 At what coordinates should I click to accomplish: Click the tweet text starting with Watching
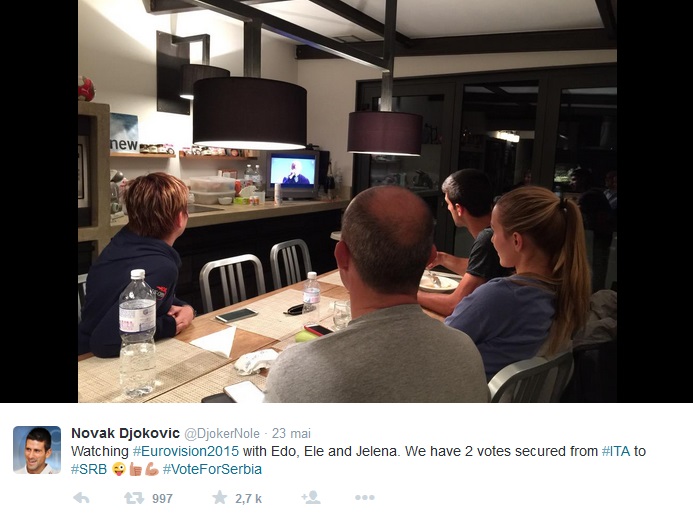[x=358, y=460]
